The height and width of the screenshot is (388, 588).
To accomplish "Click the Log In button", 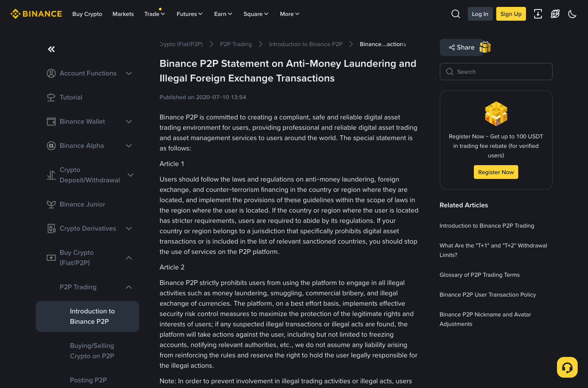I will click(480, 14).
